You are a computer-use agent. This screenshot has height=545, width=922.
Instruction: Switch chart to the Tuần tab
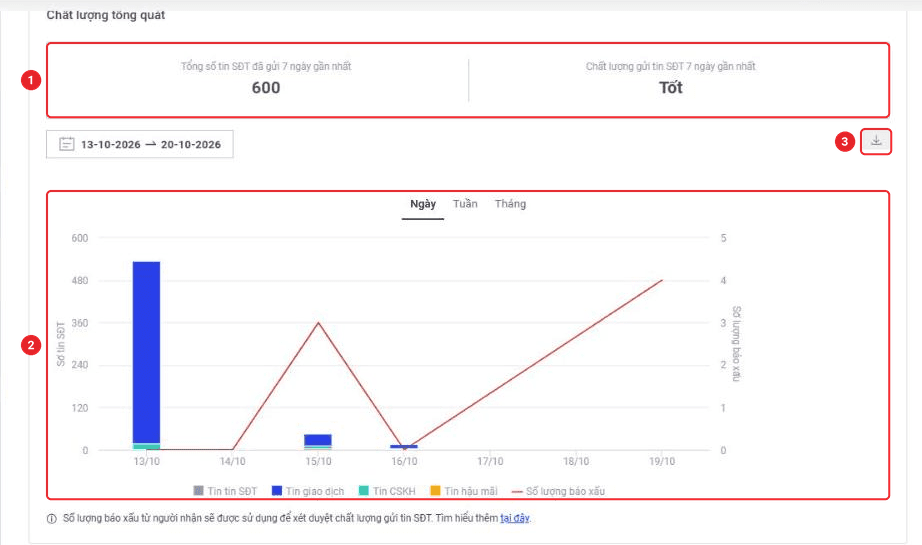[465, 204]
